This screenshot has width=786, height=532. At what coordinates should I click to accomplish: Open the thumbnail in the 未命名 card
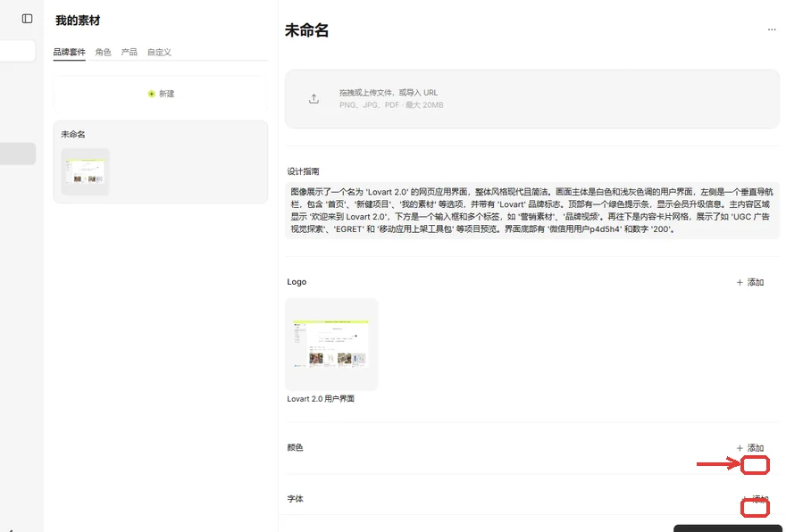coord(85,171)
